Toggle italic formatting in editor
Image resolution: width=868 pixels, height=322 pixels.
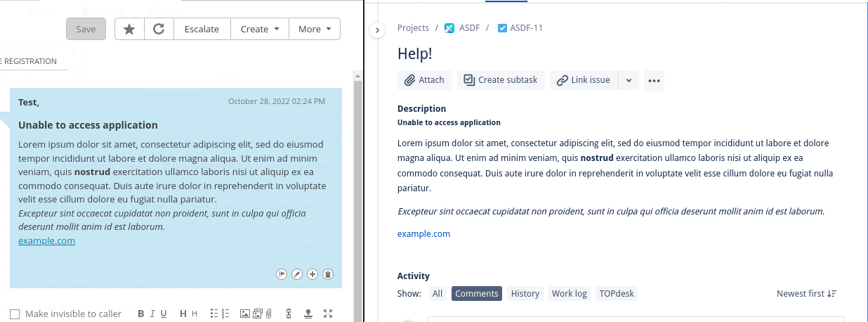[x=152, y=314]
